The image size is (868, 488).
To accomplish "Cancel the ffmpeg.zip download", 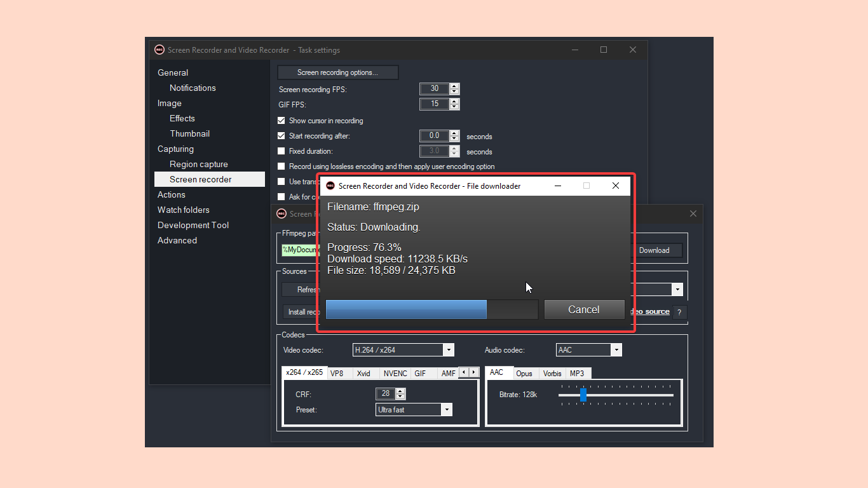I will point(584,309).
